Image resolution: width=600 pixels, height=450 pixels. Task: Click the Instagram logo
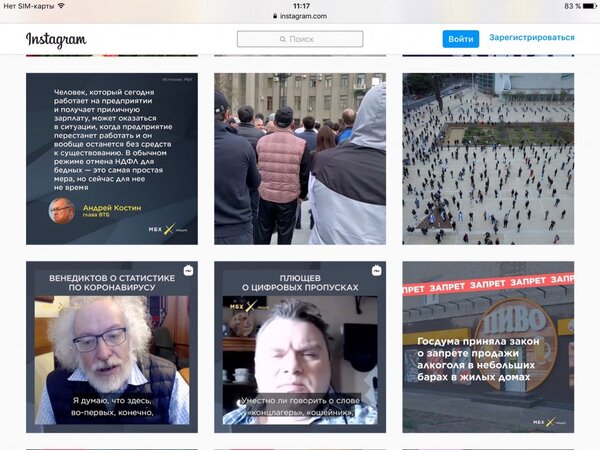[56, 40]
